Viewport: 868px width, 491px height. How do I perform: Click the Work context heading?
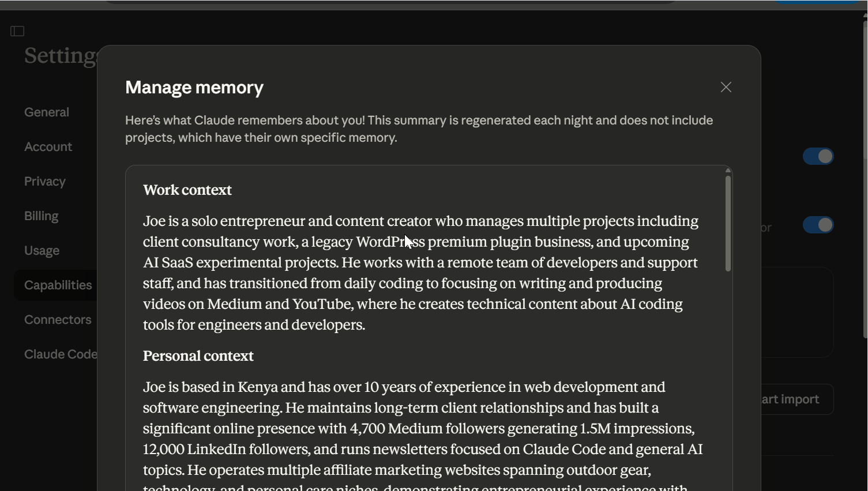[187, 190]
